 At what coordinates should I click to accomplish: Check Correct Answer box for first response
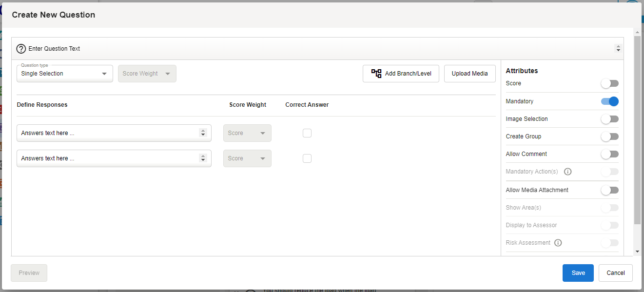coord(307,133)
